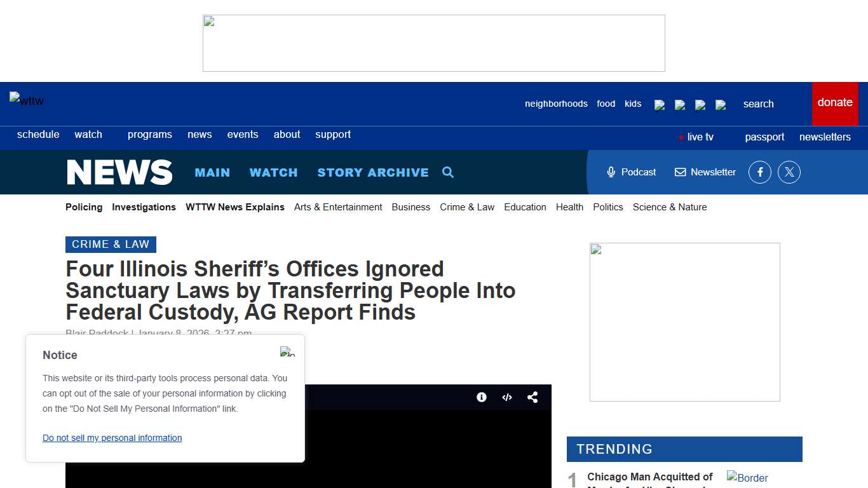Open WTTW's X social icon
The height and width of the screenshot is (488, 868).
click(789, 172)
